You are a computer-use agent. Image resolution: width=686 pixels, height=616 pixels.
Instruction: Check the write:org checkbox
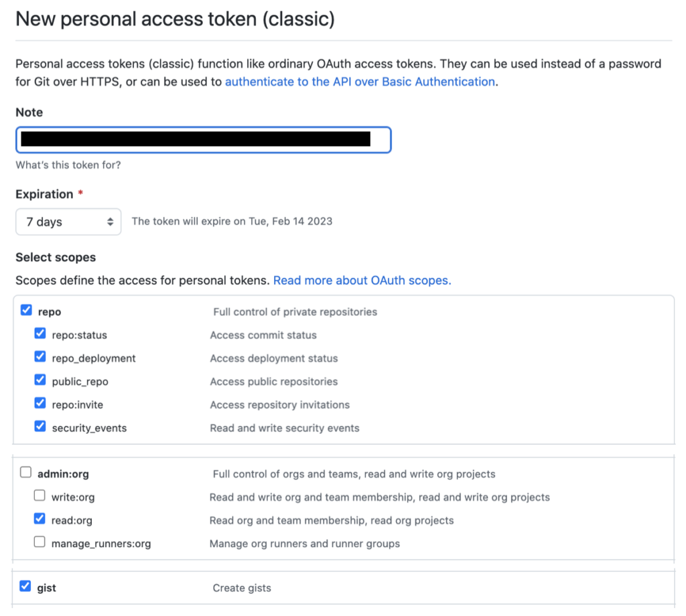40,496
